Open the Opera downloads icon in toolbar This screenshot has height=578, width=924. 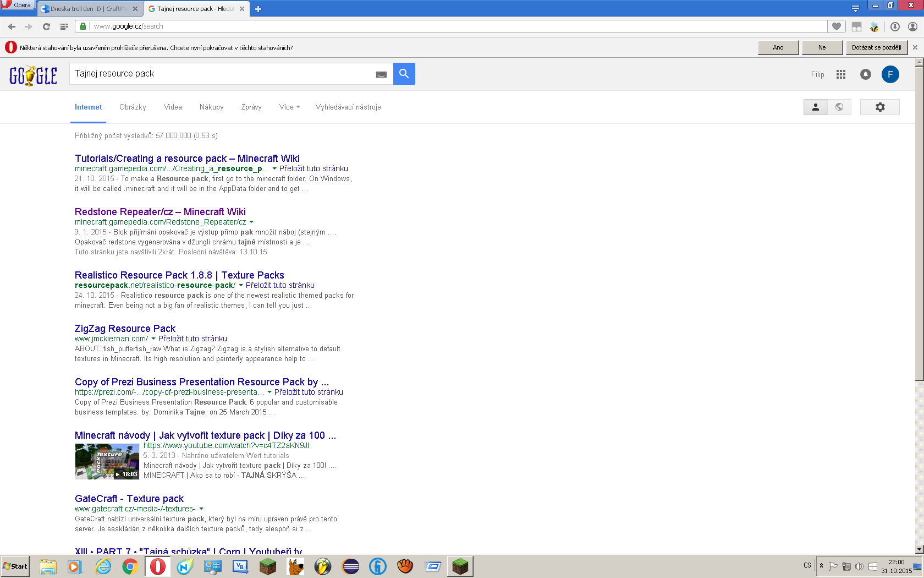coord(895,26)
